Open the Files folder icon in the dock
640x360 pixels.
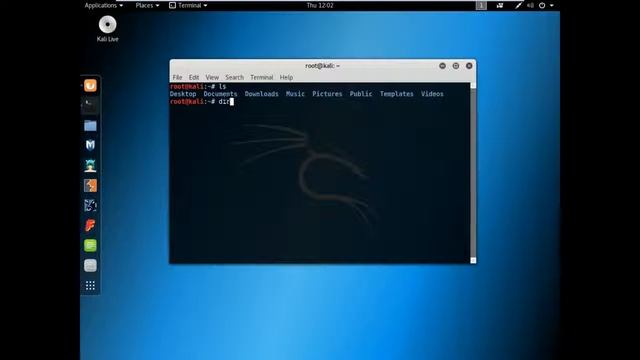point(90,126)
